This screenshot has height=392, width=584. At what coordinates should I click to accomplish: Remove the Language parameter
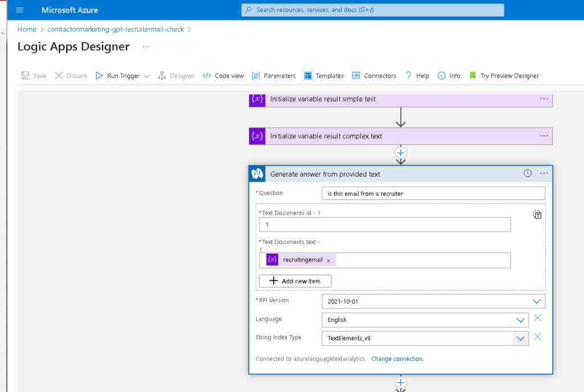tap(537, 318)
